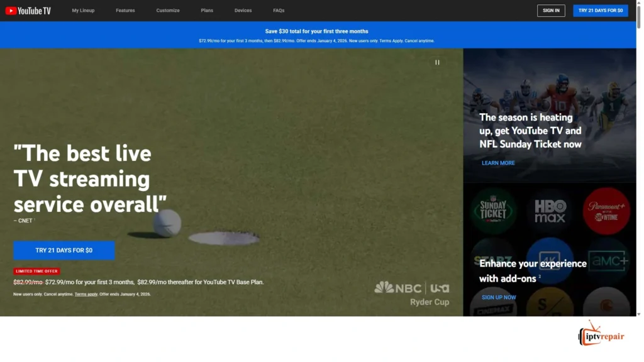
Task: Navigate to Devices in top nav
Action: coord(243,11)
